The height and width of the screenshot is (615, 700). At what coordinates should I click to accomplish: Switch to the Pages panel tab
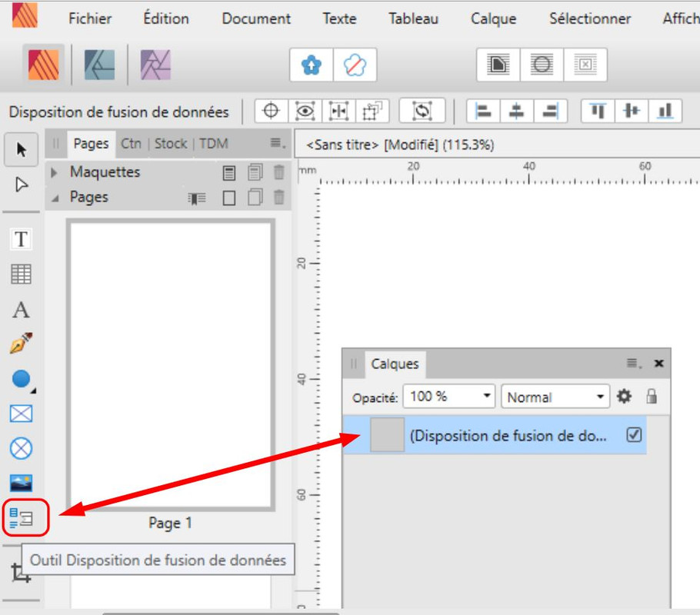[x=91, y=144]
